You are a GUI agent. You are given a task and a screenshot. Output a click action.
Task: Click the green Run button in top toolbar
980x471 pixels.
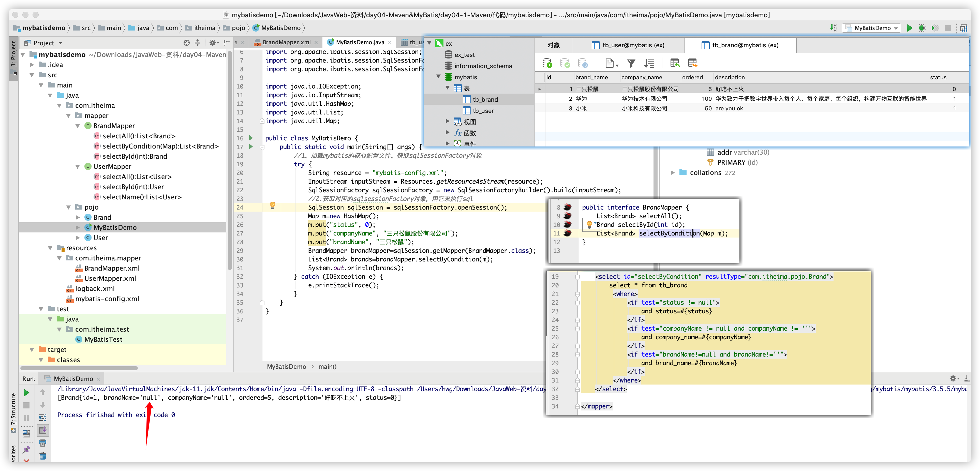tap(910, 28)
